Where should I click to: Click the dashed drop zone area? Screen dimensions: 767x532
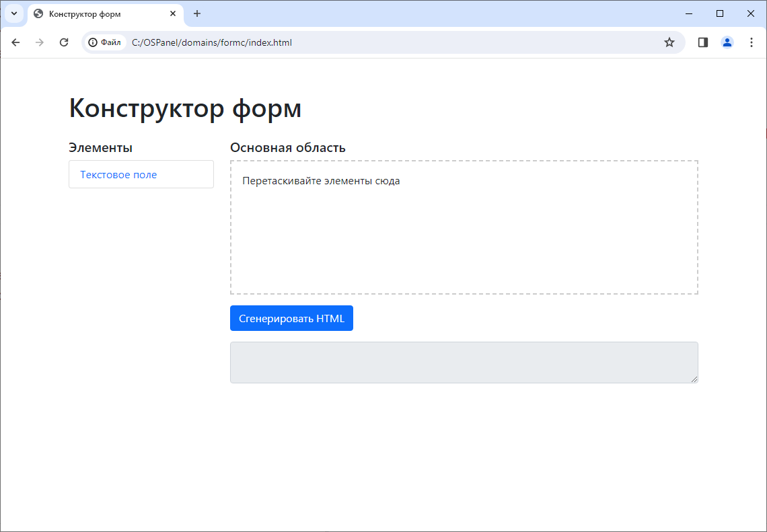click(464, 227)
